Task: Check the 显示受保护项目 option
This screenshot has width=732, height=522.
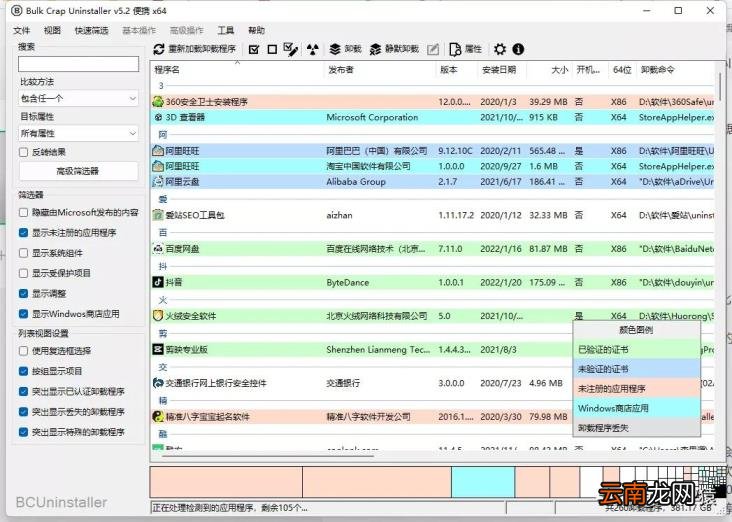Action: (23, 273)
